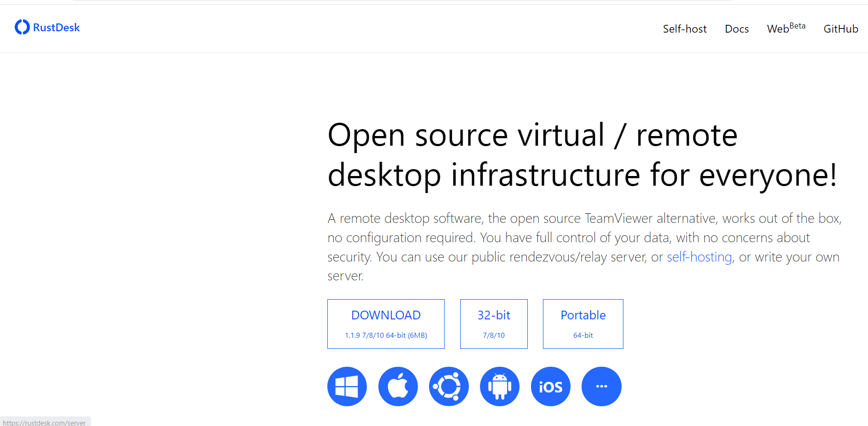Launch the Web Beta client
This screenshot has width=868, height=426.
(x=785, y=28)
